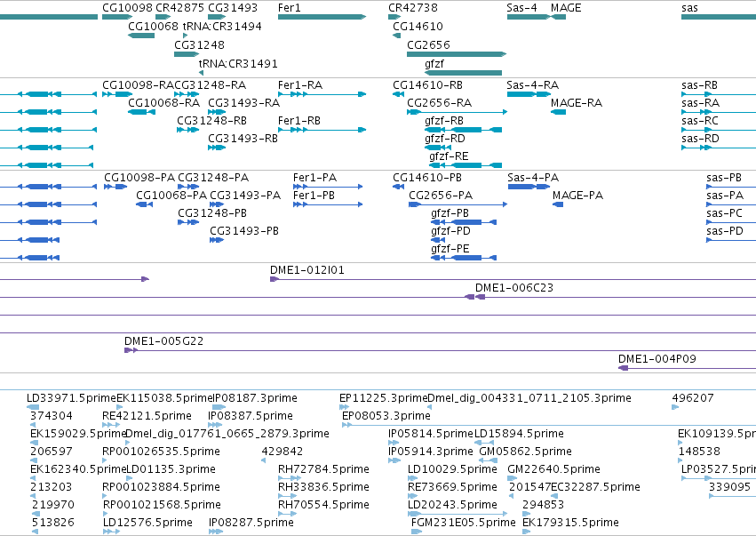Select BAC clone DME1-006C23

click(514, 287)
